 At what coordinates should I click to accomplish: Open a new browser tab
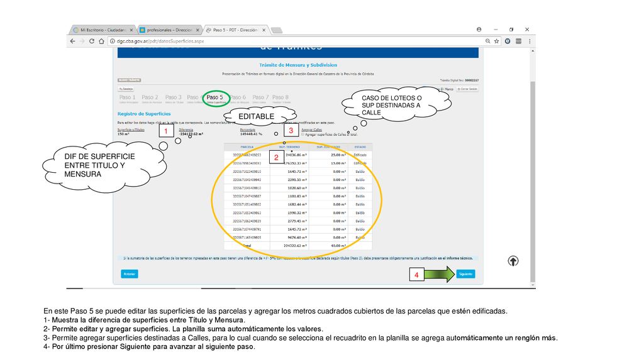[x=277, y=30]
